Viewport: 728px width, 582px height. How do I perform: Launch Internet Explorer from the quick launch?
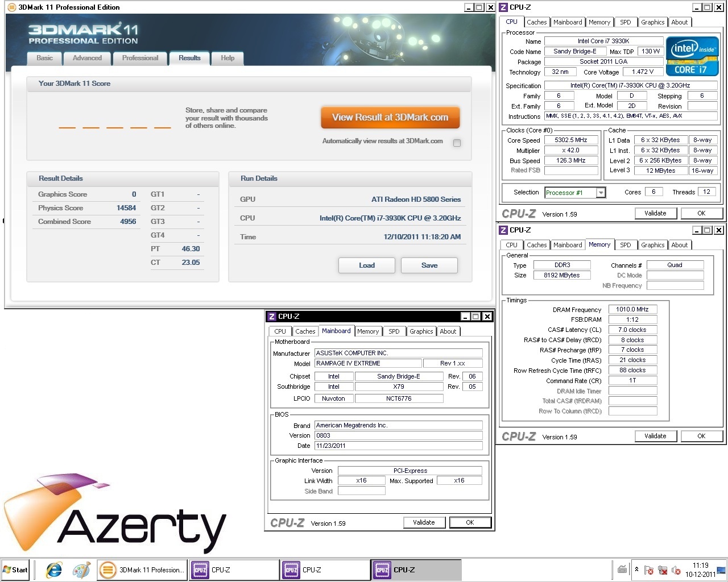coord(54,569)
